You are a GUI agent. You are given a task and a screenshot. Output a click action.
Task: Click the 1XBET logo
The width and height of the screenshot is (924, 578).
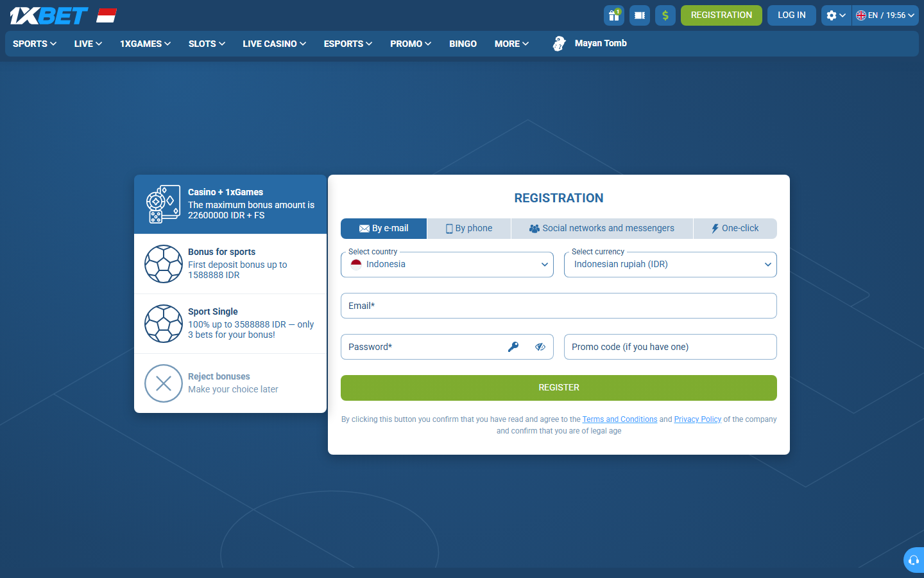pos(49,15)
